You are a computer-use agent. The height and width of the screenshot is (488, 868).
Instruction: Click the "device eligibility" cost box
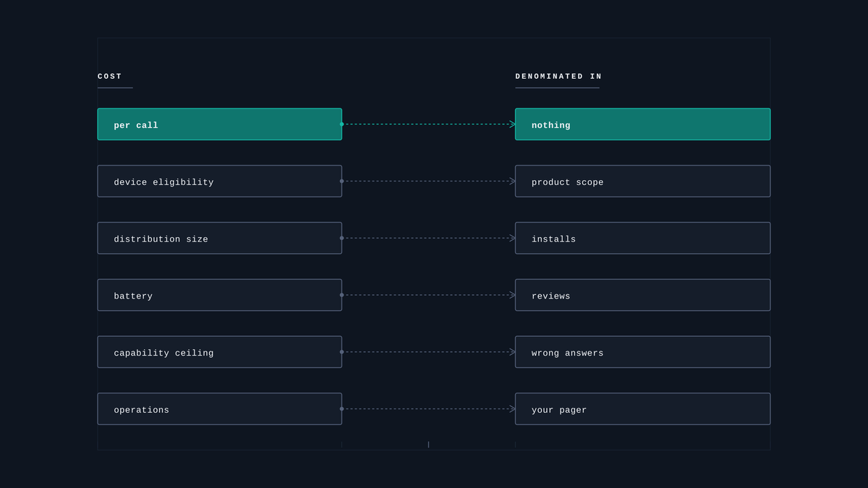(x=220, y=181)
